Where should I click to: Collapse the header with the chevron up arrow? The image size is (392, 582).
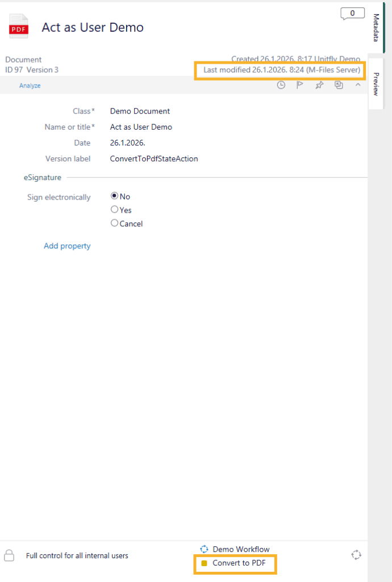click(358, 85)
